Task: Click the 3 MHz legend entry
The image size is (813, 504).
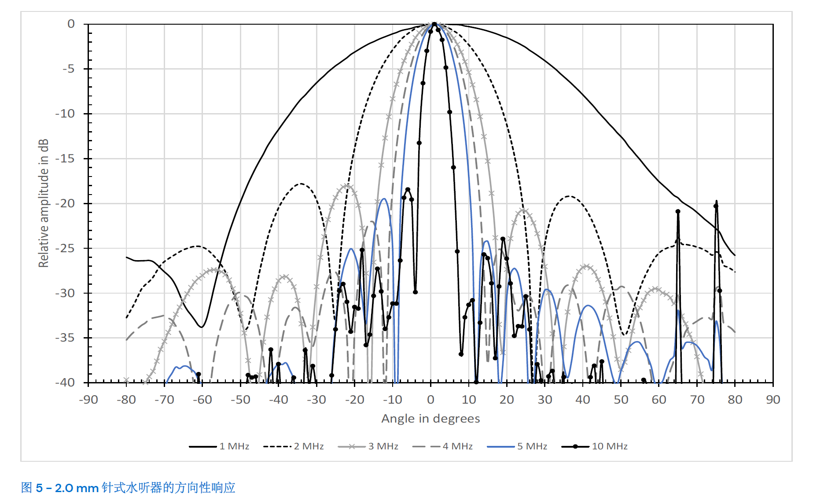Action: point(368,446)
